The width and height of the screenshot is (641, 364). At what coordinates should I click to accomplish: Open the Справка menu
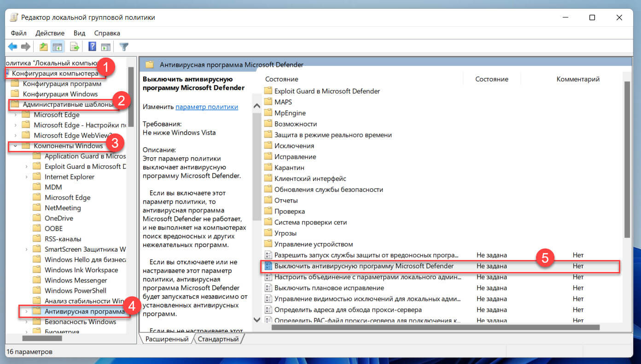click(x=107, y=33)
